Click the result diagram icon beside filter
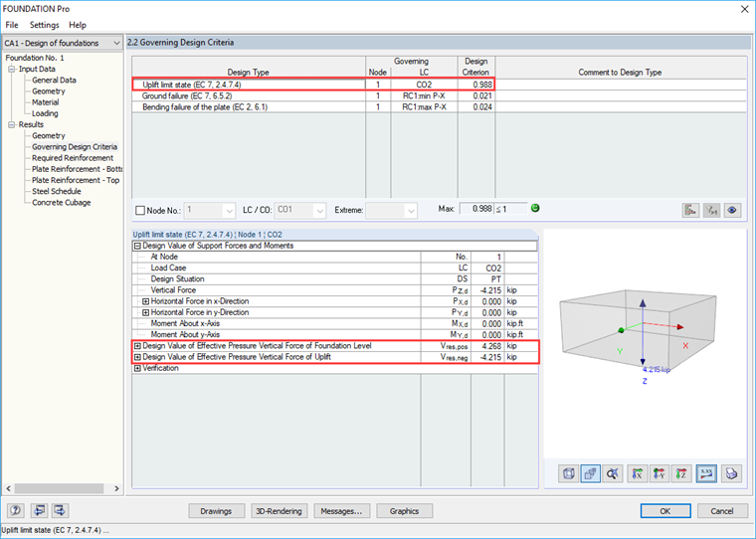The image size is (756, 539). (x=690, y=210)
